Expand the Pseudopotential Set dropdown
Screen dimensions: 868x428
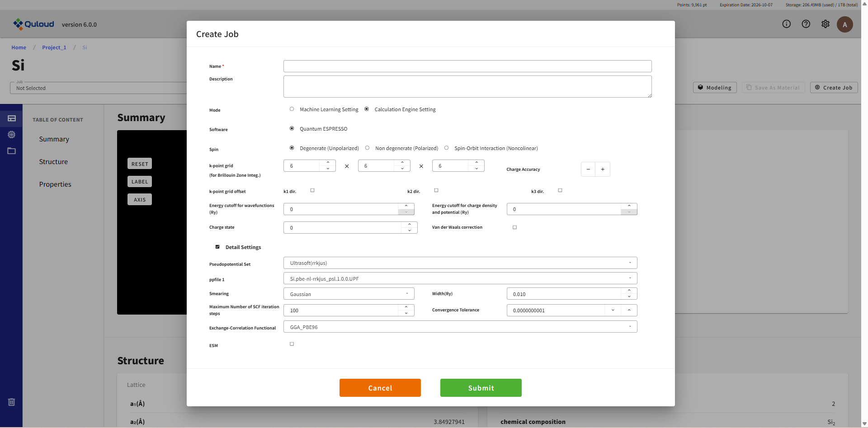pyautogui.click(x=460, y=263)
